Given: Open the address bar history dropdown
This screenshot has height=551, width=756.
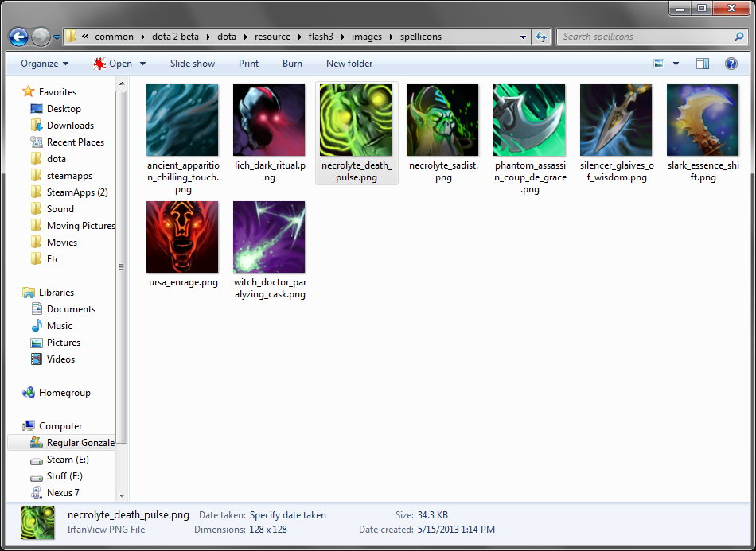Looking at the screenshot, I should (x=523, y=37).
